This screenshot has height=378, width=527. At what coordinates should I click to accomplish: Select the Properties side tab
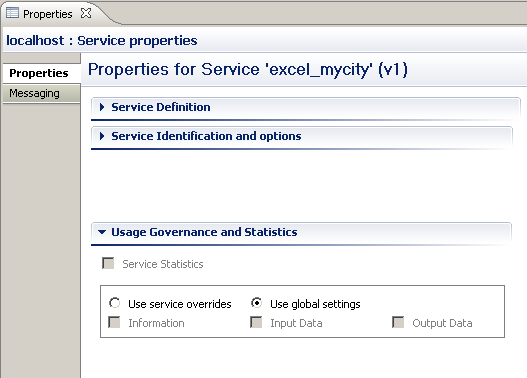coord(39,73)
